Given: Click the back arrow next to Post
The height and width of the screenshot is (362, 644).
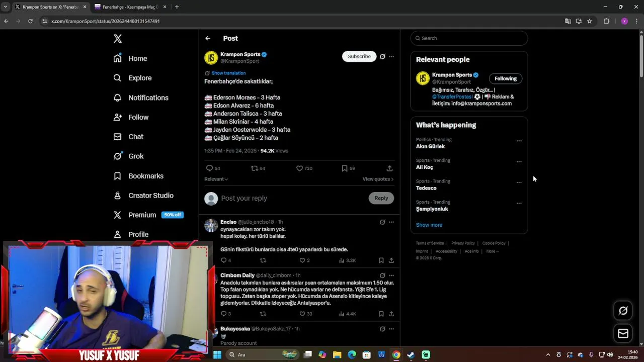Looking at the screenshot, I should point(208,38).
